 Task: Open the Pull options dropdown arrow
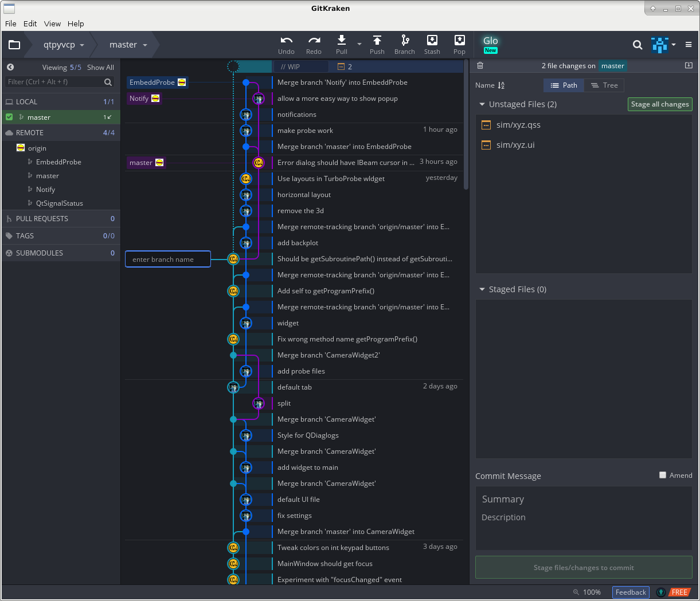[359, 44]
